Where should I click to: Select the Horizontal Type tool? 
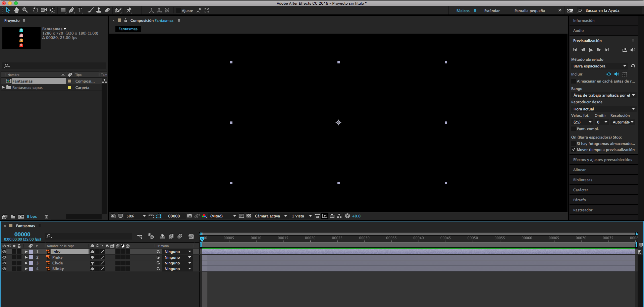(80, 10)
